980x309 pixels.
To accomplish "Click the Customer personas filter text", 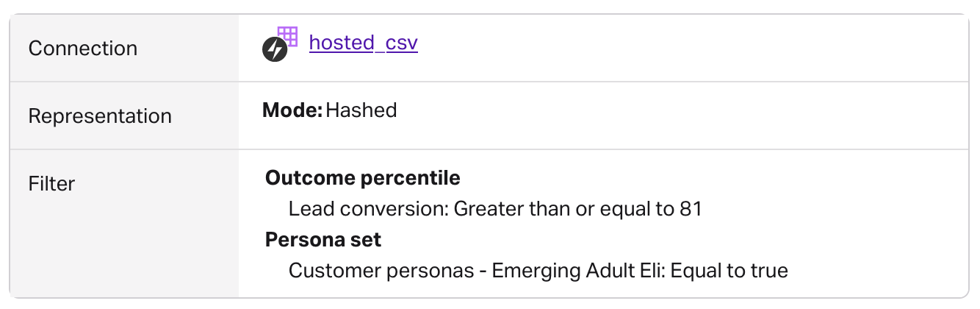I will pos(381,271).
